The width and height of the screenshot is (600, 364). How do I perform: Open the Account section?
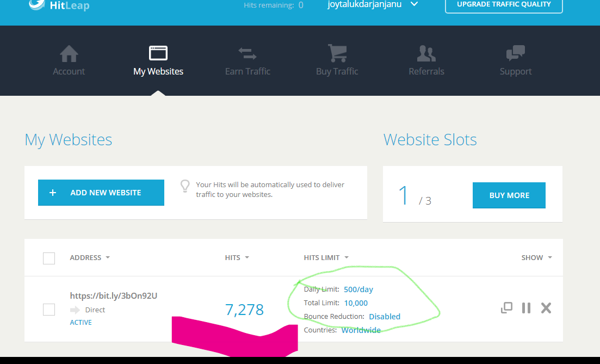(x=69, y=60)
